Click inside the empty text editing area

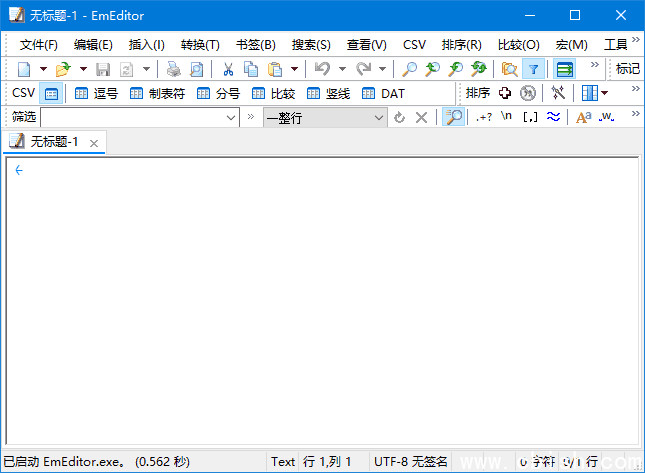coord(322,301)
